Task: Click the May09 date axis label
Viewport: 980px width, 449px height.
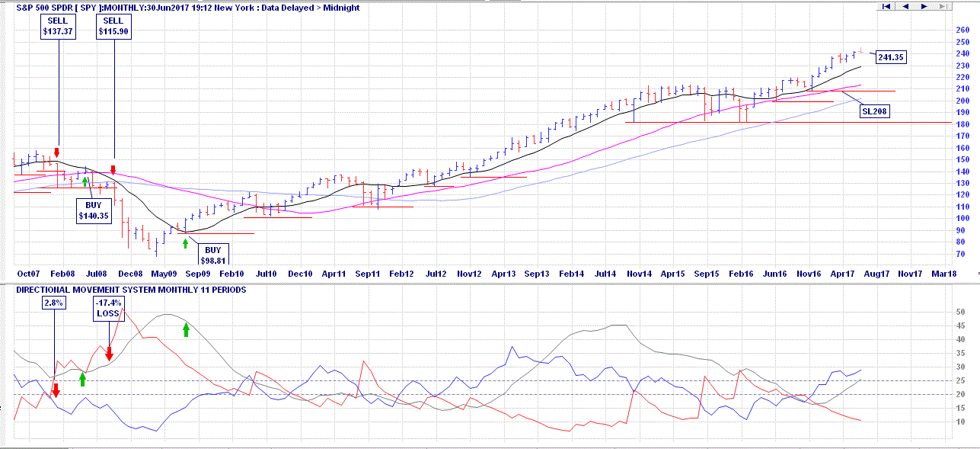Action: click(163, 273)
